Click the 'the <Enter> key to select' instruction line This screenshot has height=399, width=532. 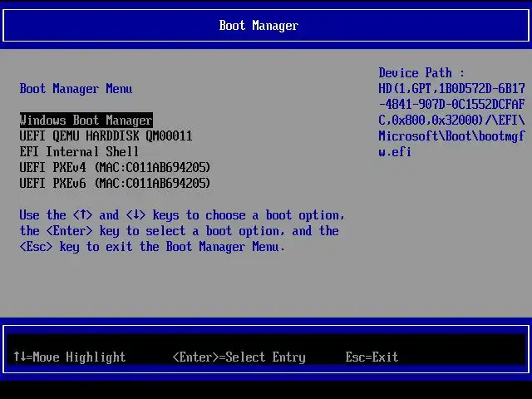pyautogui.click(x=180, y=231)
